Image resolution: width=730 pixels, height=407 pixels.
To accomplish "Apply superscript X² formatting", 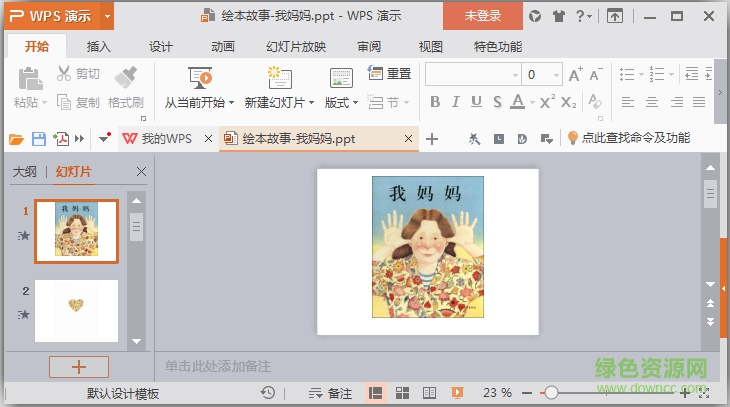I will click(547, 102).
